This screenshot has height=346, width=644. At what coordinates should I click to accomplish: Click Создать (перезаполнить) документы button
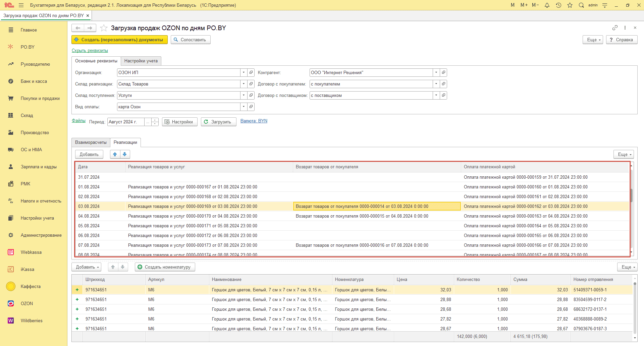pyautogui.click(x=119, y=40)
